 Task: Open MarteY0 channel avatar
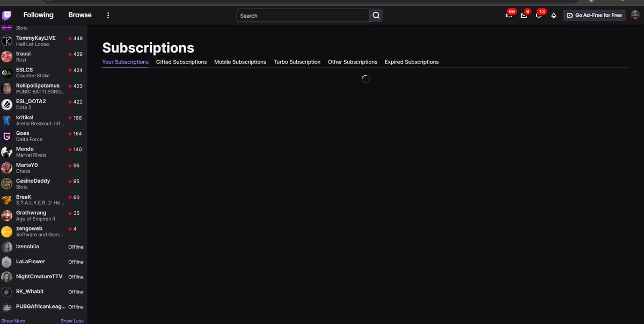[6, 168]
